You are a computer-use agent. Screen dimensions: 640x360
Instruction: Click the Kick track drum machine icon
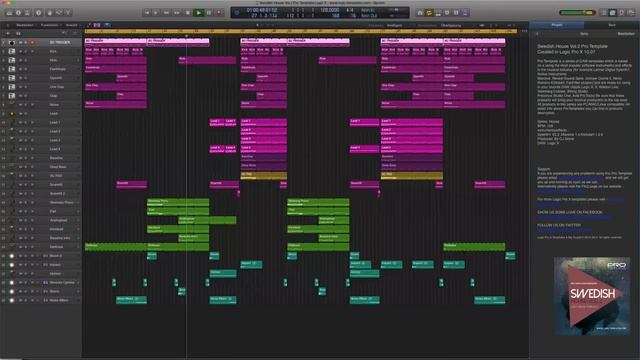coord(12,51)
